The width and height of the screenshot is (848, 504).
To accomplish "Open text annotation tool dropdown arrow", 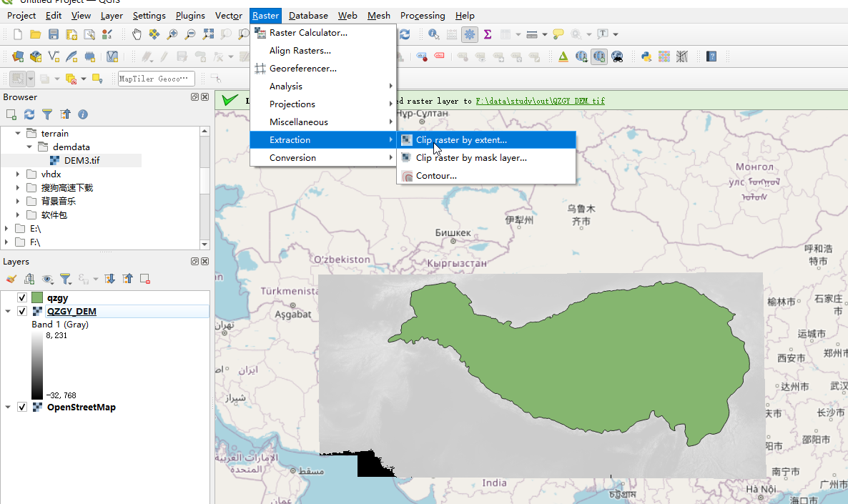I will 616,34.
